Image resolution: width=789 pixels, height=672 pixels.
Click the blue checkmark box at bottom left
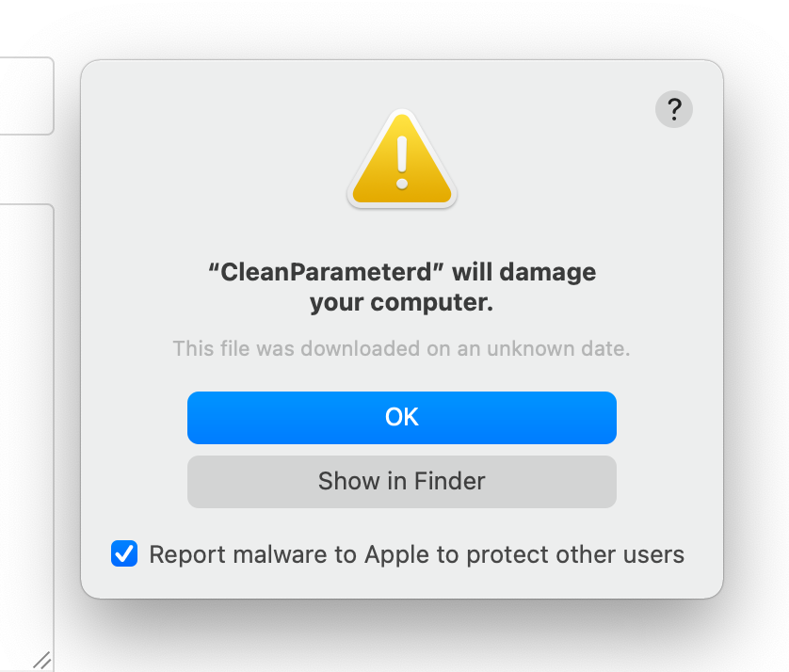pos(124,554)
